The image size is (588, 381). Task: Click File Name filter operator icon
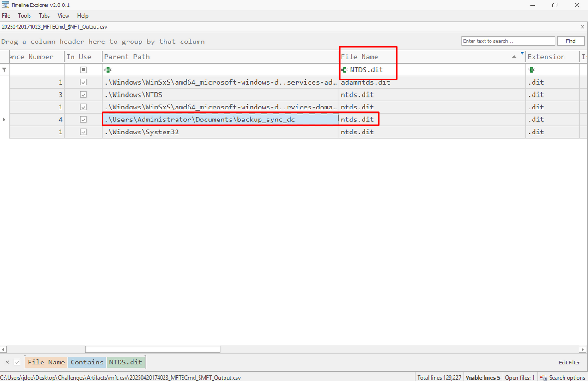pos(345,70)
